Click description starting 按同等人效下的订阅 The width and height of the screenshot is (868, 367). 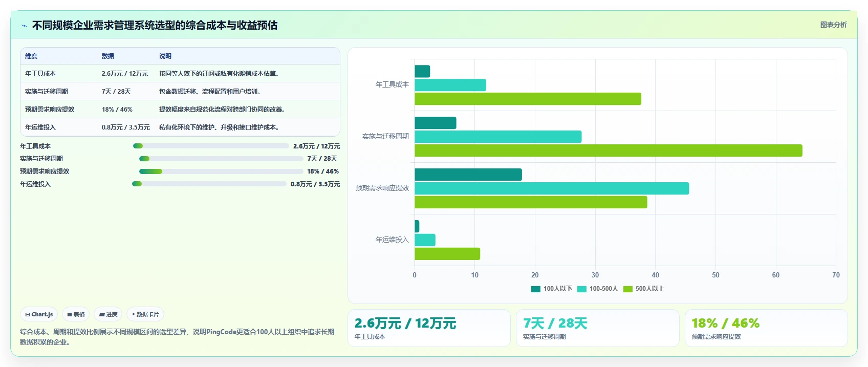[220, 74]
